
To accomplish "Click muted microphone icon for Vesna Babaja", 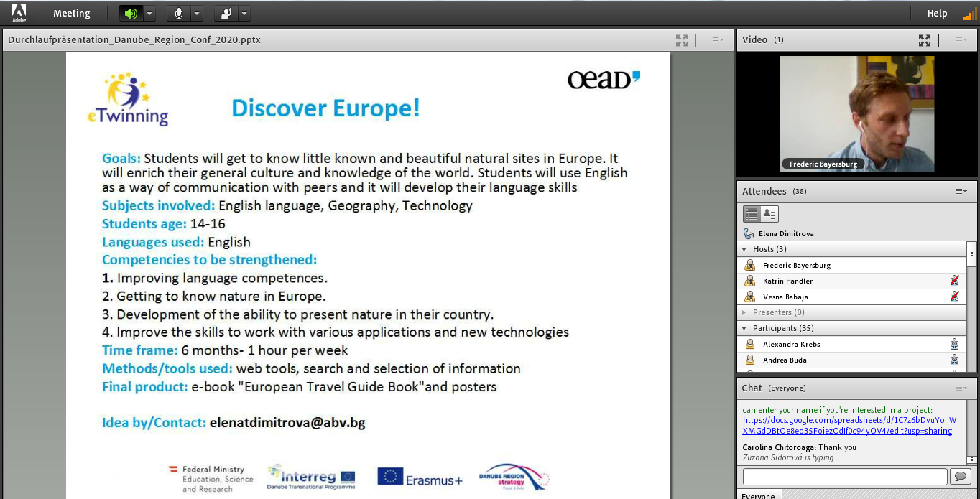I will point(954,297).
